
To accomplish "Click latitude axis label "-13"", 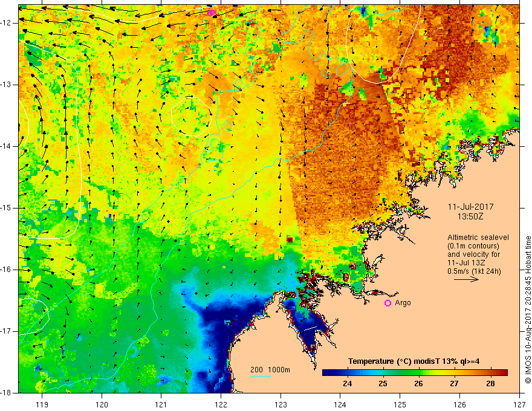I will 7,85.
